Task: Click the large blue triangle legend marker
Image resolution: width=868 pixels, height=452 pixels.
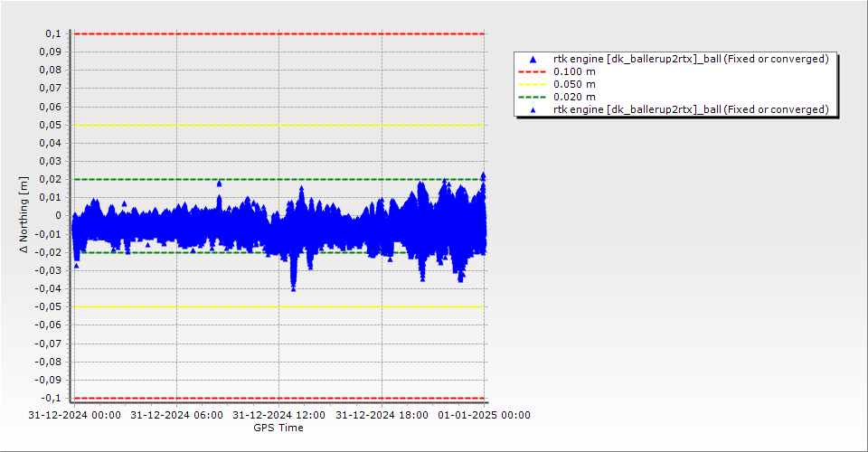Action: [533, 59]
